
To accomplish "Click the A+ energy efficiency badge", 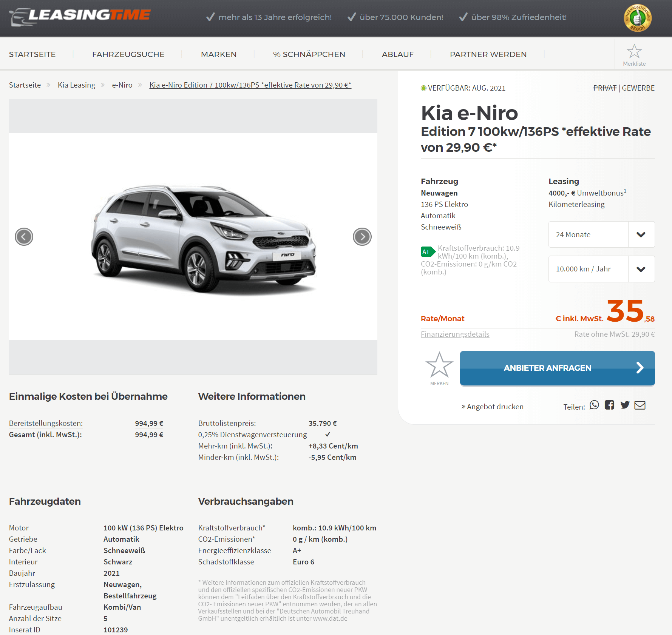I will [428, 252].
